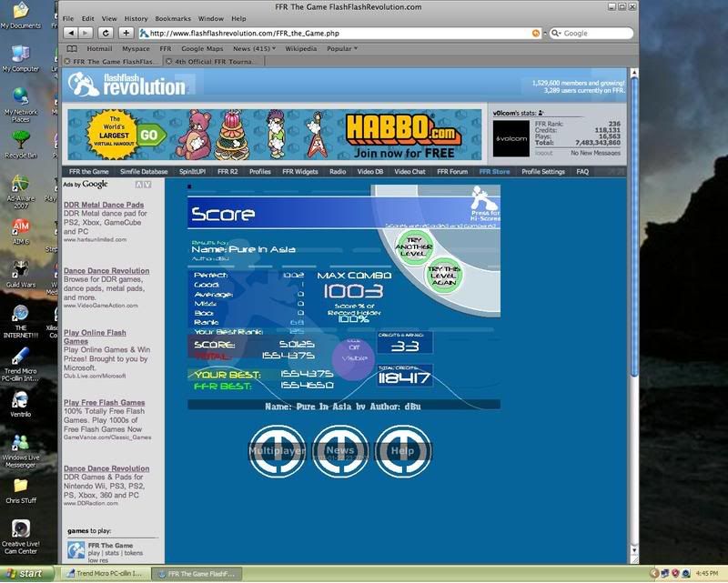Expand the Popular bookmarks dropdown
This screenshot has height=583, width=728.
click(342, 49)
